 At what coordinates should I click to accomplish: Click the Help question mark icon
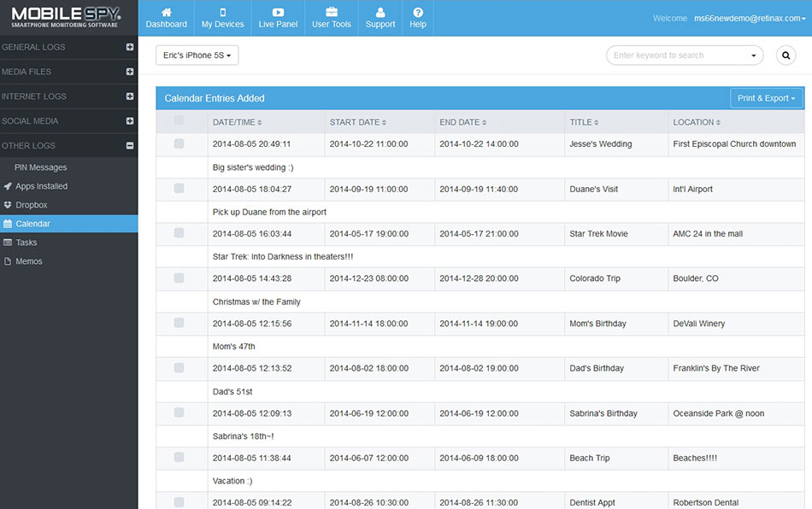(418, 13)
